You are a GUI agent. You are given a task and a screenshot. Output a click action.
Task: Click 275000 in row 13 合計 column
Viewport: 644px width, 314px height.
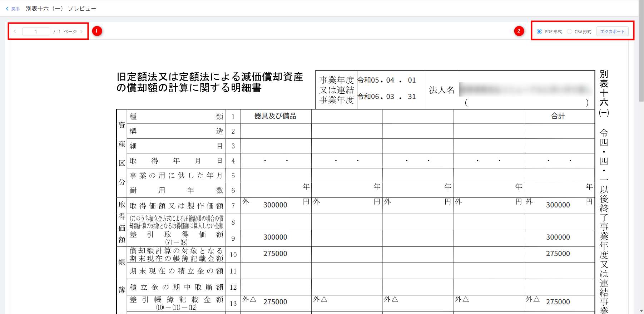tap(558, 302)
